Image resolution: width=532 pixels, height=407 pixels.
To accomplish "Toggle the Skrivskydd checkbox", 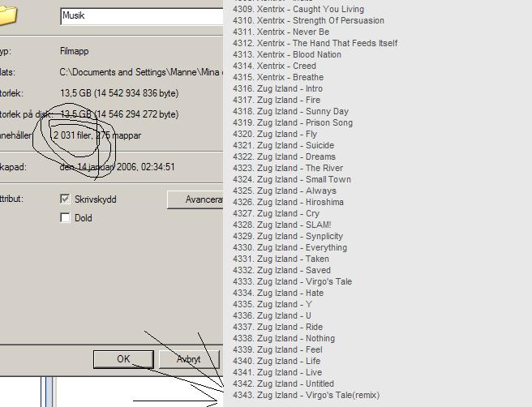I will click(x=65, y=199).
